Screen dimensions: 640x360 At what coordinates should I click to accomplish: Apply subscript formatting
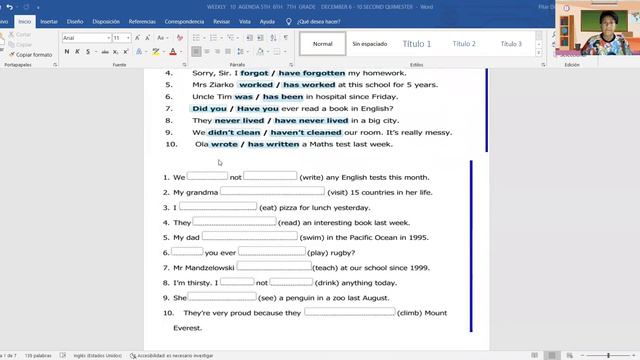coord(116,51)
